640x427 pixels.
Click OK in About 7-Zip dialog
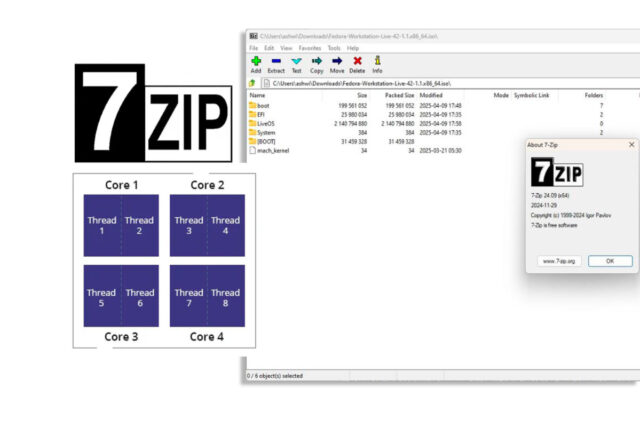click(x=610, y=261)
